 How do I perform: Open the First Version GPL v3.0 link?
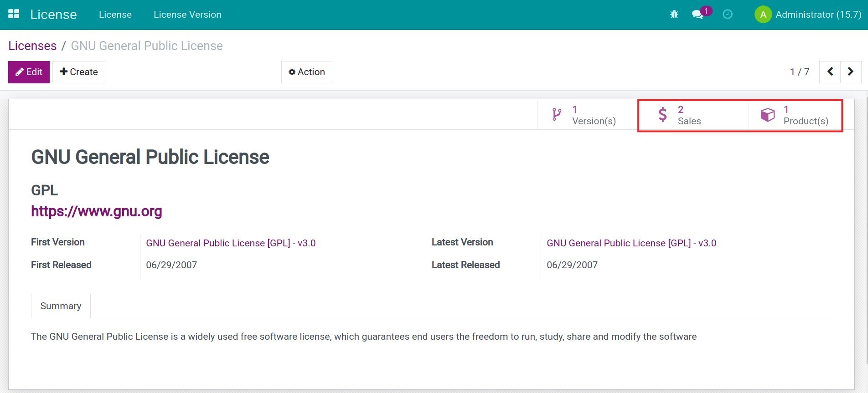tap(231, 243)
